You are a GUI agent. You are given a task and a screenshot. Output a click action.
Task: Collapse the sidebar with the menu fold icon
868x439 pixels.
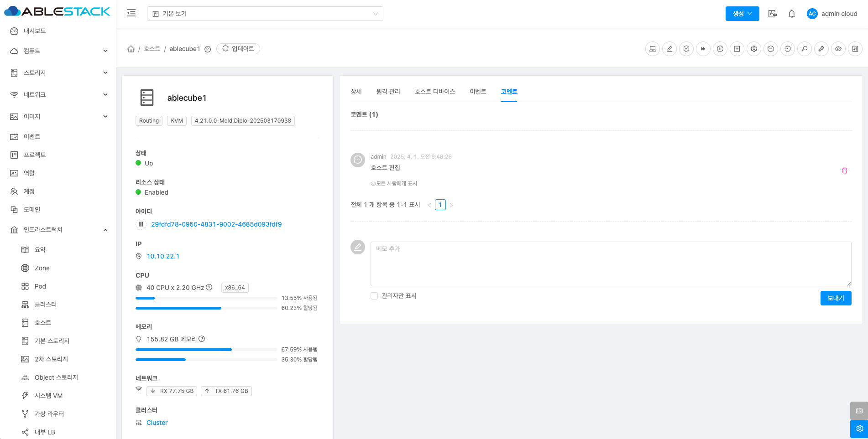[x=131, y=13]
